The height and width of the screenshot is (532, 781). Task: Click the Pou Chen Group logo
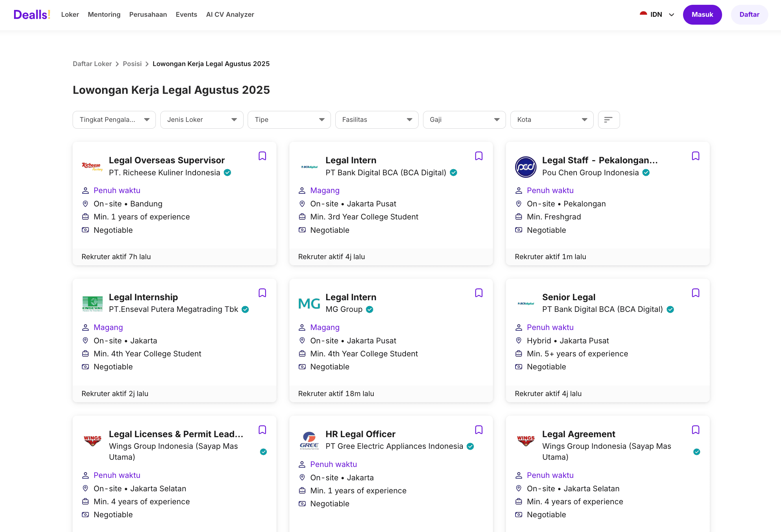[x=526, y=167]
